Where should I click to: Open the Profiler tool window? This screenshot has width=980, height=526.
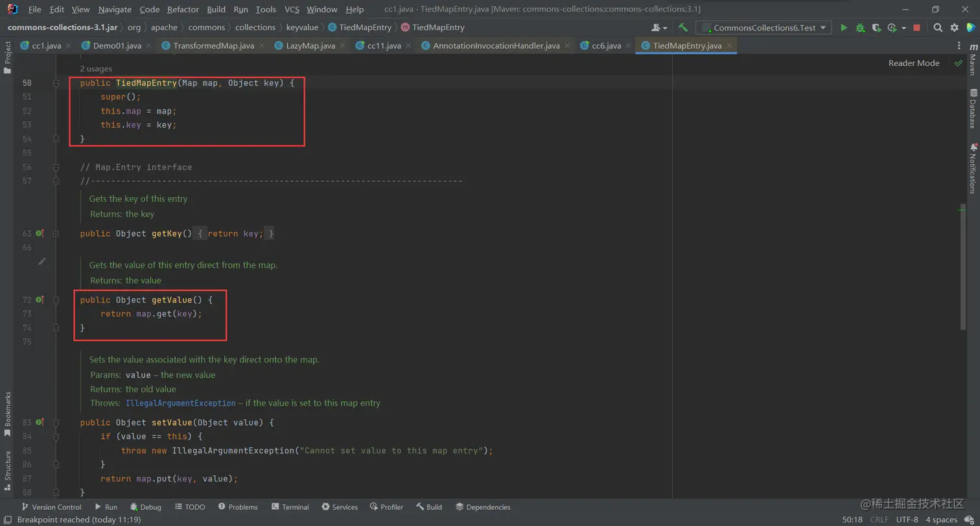pos(386,507)
